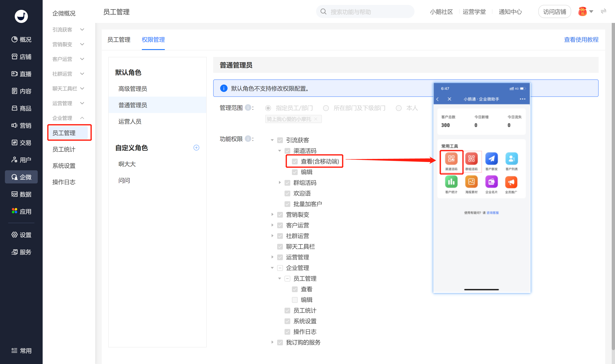Open the 应用 apps section
This screenshot has width=615, height=364.
[x=21, y=211]
